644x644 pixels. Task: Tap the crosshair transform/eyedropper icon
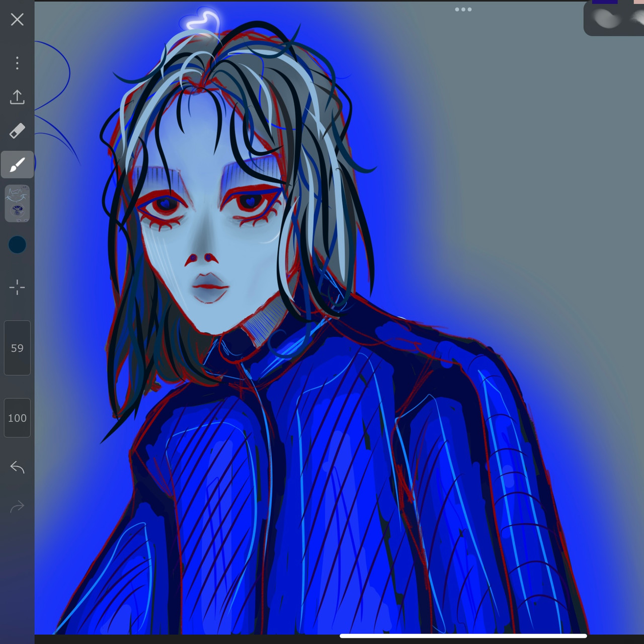pyautogui.click(x=17, y=288)
